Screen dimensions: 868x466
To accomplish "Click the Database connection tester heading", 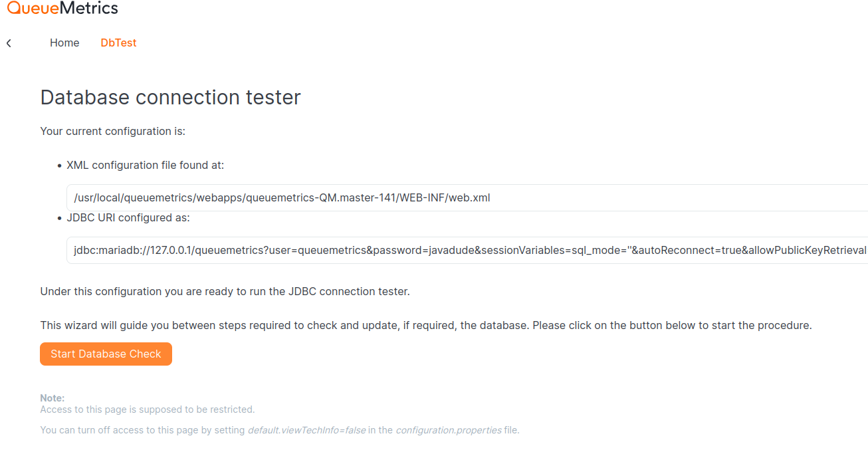I will (x=170, y=97).
